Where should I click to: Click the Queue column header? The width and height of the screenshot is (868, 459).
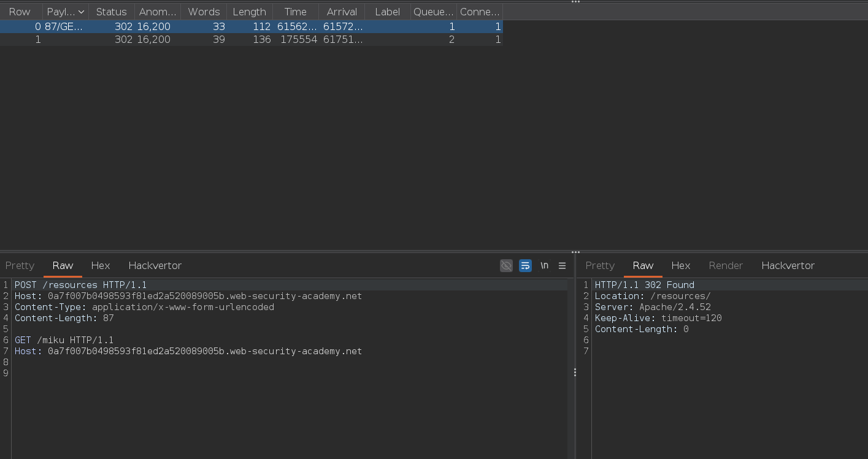coord(434,12)
